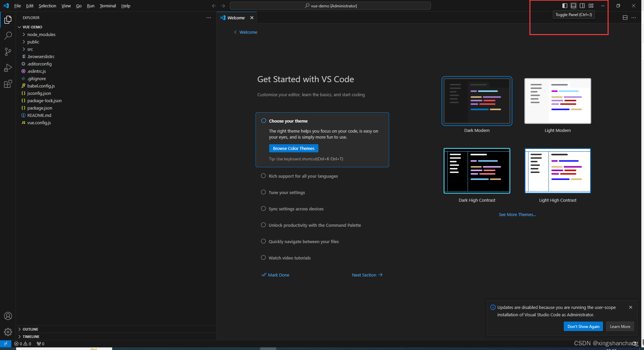Image resolution: width=644 pixels, height=350 pixels.
Task: Open the Edit menu
Action: (x=30, y=6)
